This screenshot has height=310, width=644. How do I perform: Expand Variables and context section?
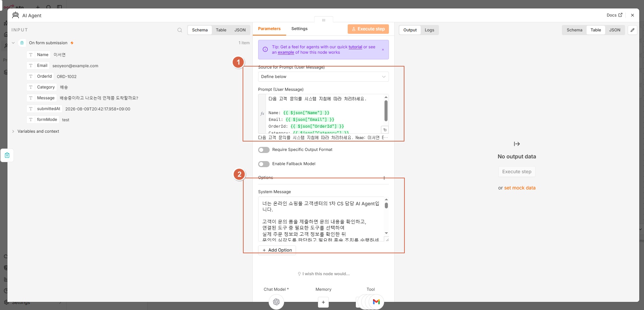(13, 131)
